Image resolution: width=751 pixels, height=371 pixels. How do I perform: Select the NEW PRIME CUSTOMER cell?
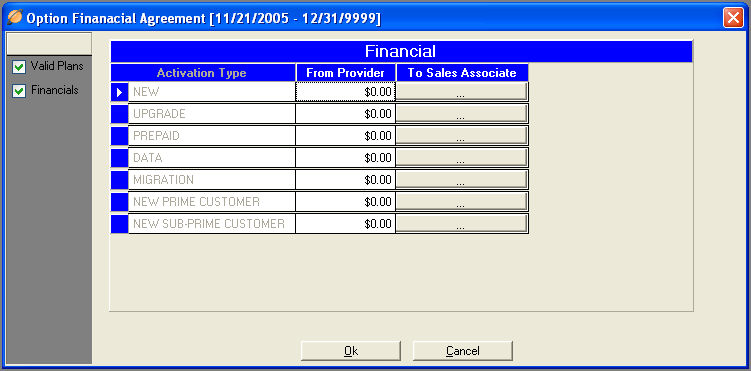[212, 202]
